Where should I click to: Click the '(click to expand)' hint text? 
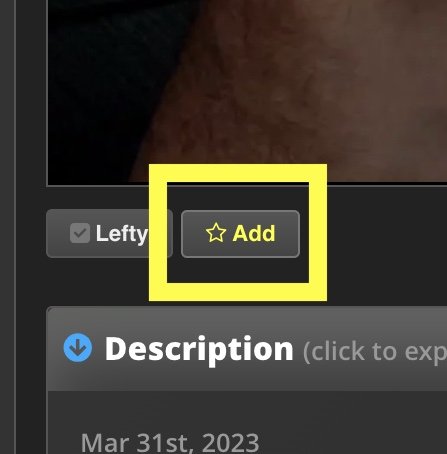[x=375, y=352]
